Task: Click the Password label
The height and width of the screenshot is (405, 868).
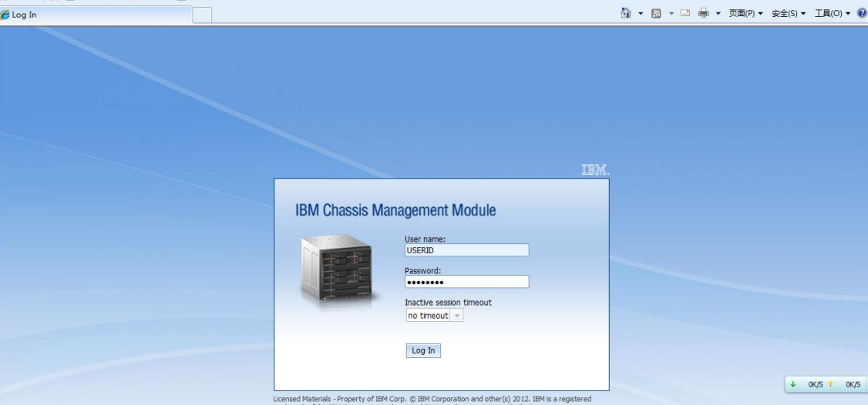Action: pos(422,270)
